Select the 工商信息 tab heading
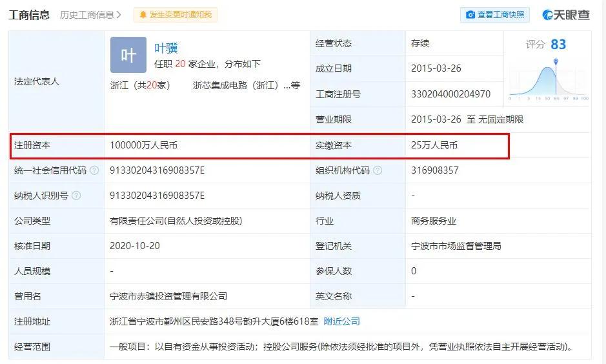 (29, 15)
